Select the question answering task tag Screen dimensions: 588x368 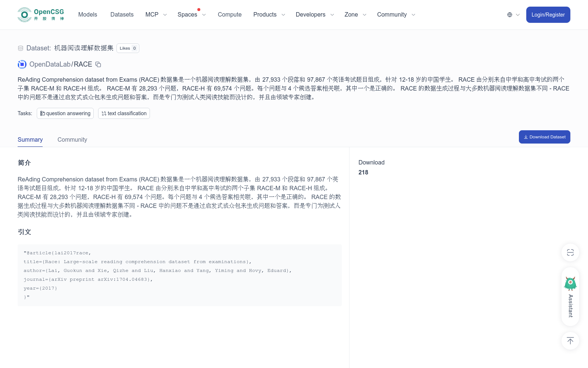pyautogui.click(x=65, y=113)
